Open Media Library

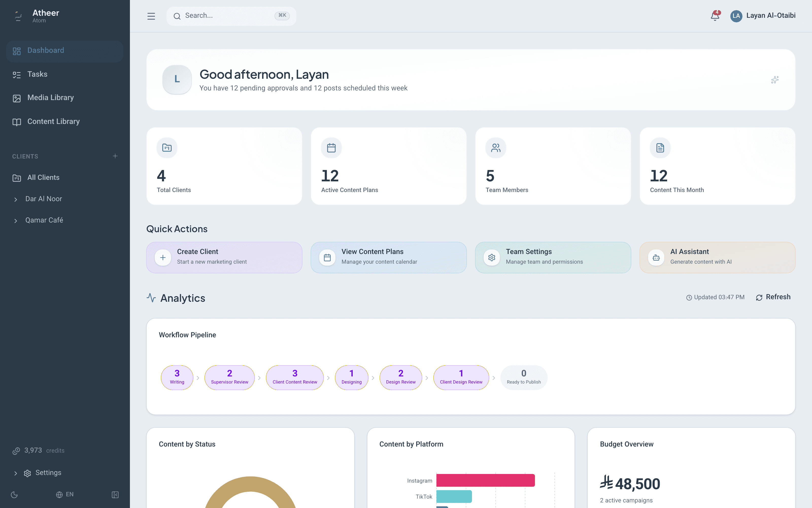click(64, 98)
